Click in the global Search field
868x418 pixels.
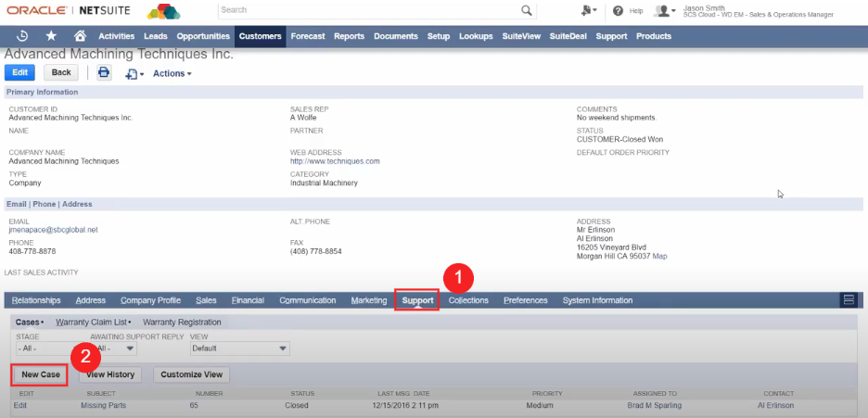[369, 10]
